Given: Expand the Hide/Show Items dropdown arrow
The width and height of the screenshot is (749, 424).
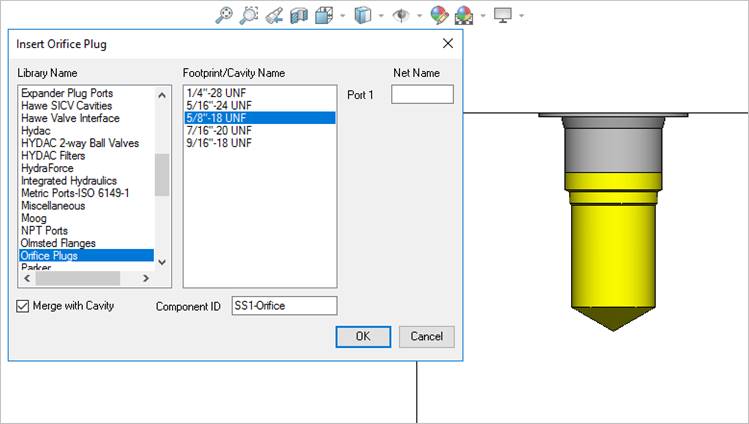Looking at the screenshot, I should [x=419, y=16].
